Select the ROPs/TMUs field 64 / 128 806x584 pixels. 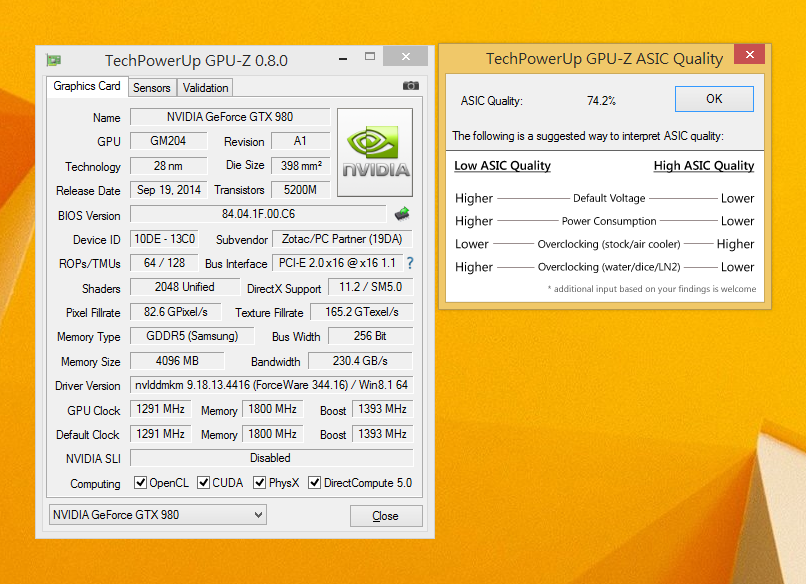coord(164,263)
